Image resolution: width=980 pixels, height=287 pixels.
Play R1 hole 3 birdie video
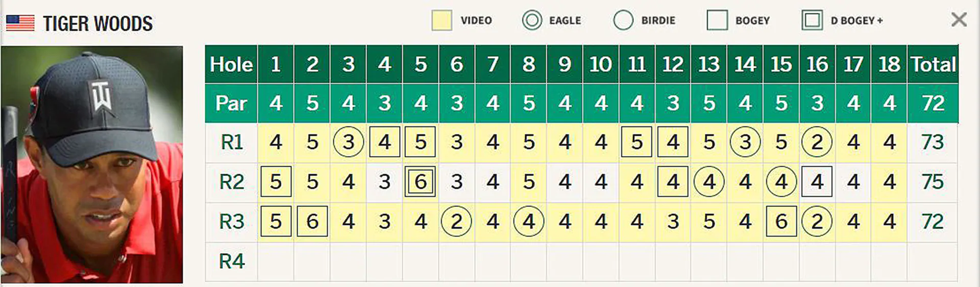click(x=348, y=142)
